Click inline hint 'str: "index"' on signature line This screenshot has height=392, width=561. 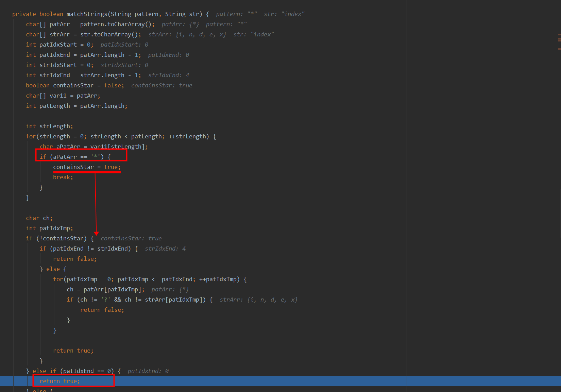[x=284, y=14]
